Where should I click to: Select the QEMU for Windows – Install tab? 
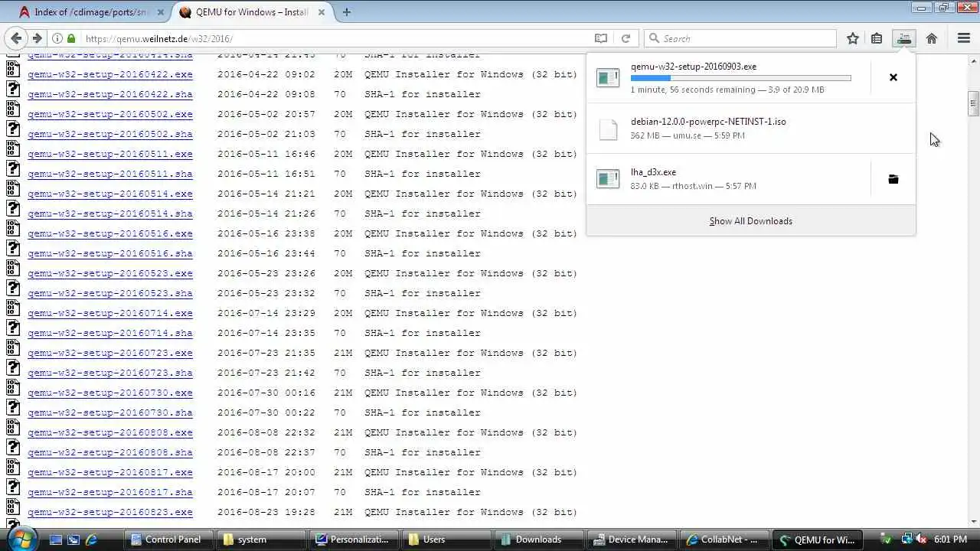252,12
